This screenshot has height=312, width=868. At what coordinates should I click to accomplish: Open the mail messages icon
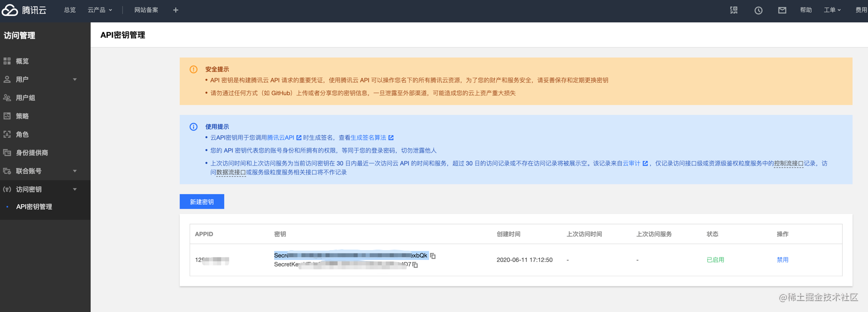tap(782, 10)
